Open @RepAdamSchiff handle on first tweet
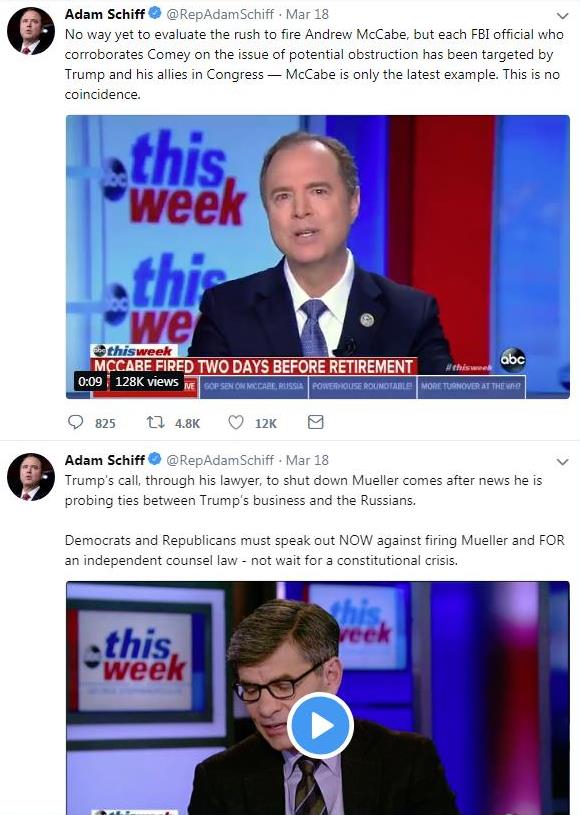The width and height of the screenshot is (580, 815). click(x=220, y=14)
